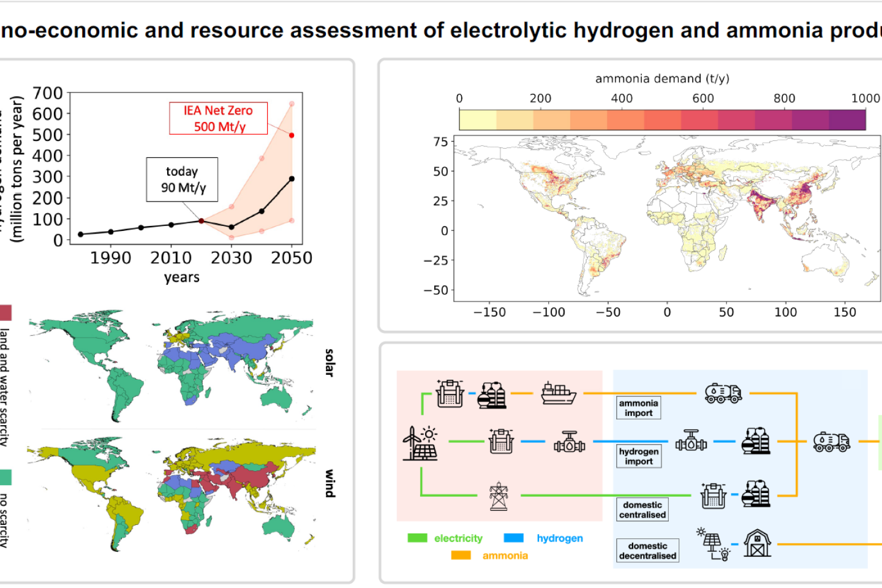
Task: Click the orange ammonia legend swatch
Action: pos(461,555)
